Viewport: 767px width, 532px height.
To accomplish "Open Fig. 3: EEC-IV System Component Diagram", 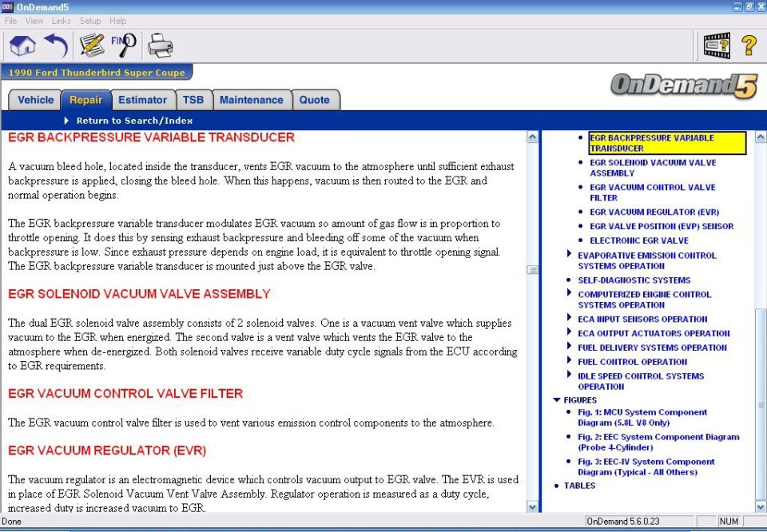I will coord(646,467).
